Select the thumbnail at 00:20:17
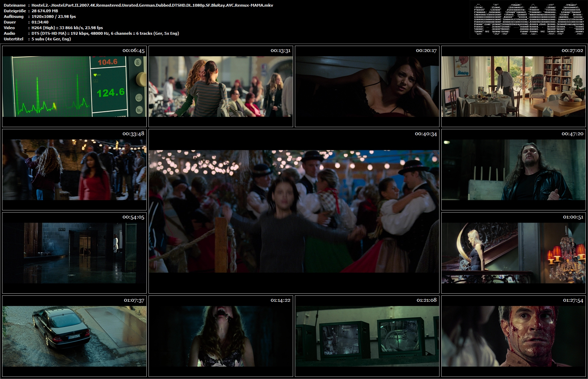 point(367,86)
